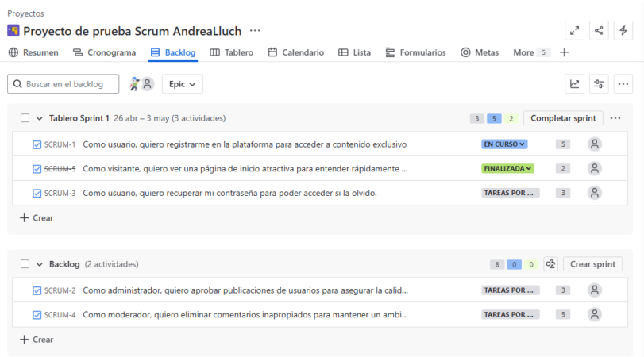Image resolution: width=644 pixels, height=357 pixels.
Task: Open backlog more actions ellipsis in toolbar
Action: (623, 84)
